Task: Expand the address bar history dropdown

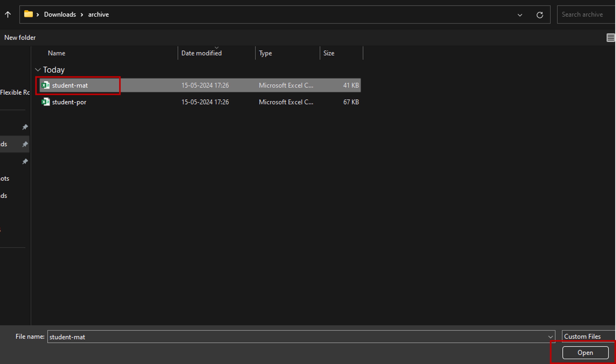Action: tap(520, 15)
